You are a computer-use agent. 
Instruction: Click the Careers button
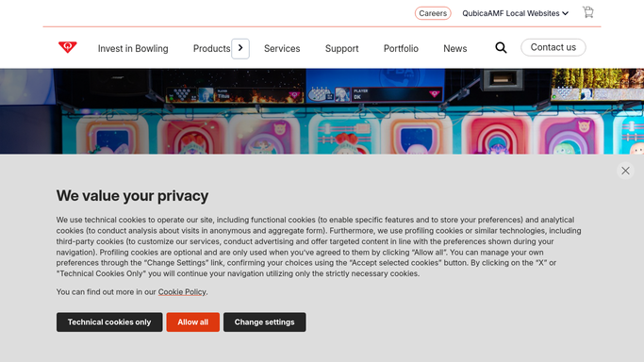(x=433, y=13)
